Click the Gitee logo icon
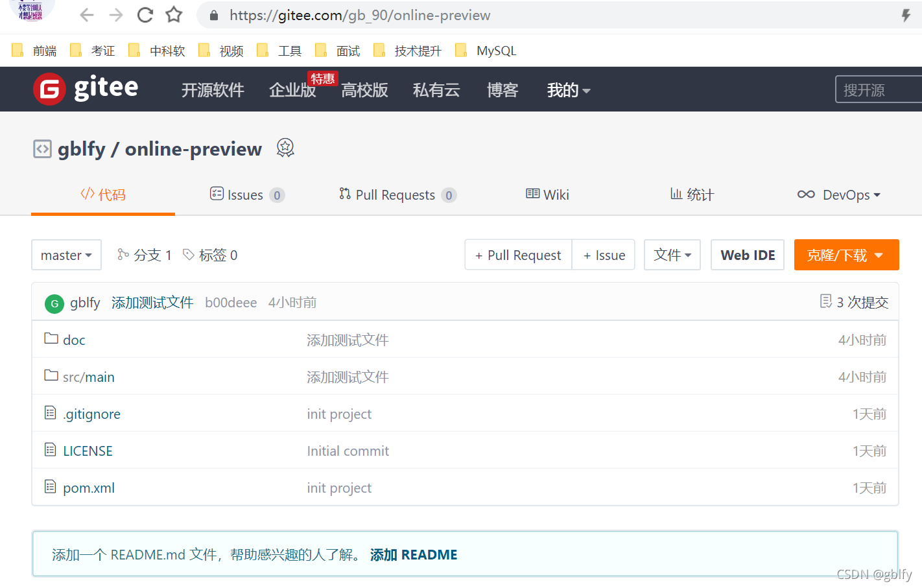This screenshot has height=588, width=922. tap(49, 89)
